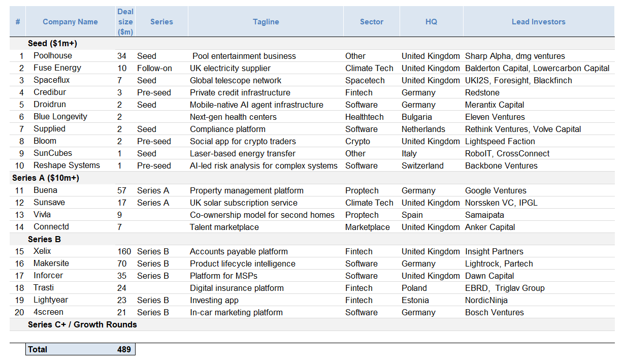Click the Marketplace sector cell
Screen dimensions: 625x364
point(368,227)
